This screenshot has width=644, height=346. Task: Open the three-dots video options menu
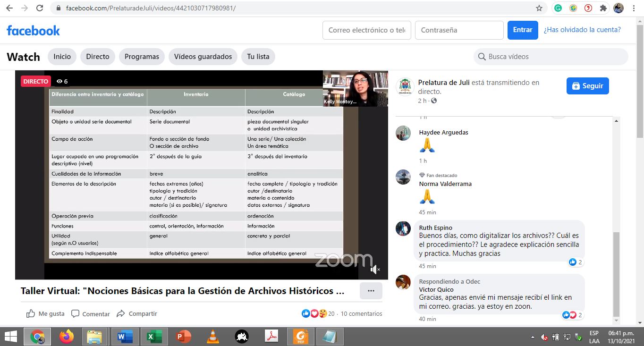pyautogui.click(x=371, y=291)
